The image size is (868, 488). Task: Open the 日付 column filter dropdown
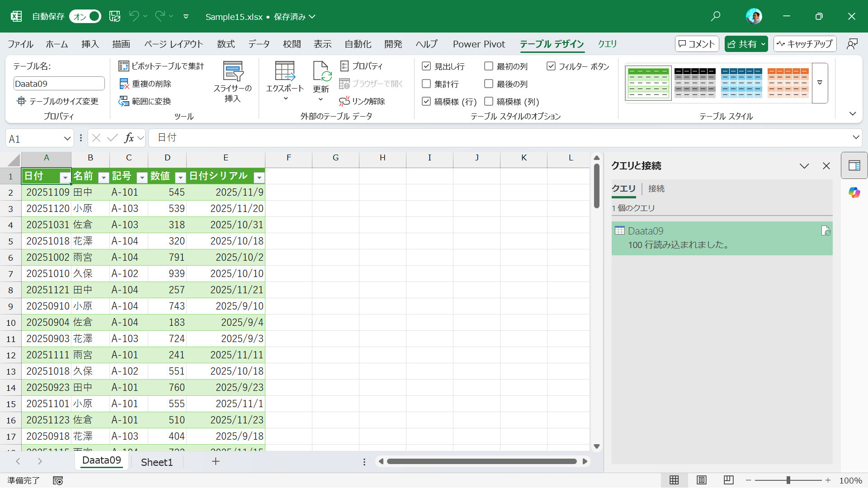click(x=65, y=178)
